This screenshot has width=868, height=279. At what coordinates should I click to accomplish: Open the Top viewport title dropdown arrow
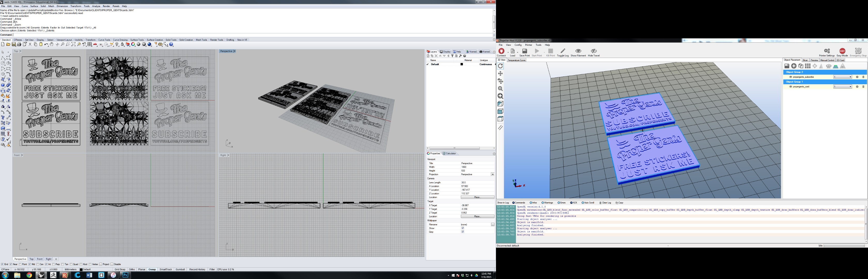[21, 51]
